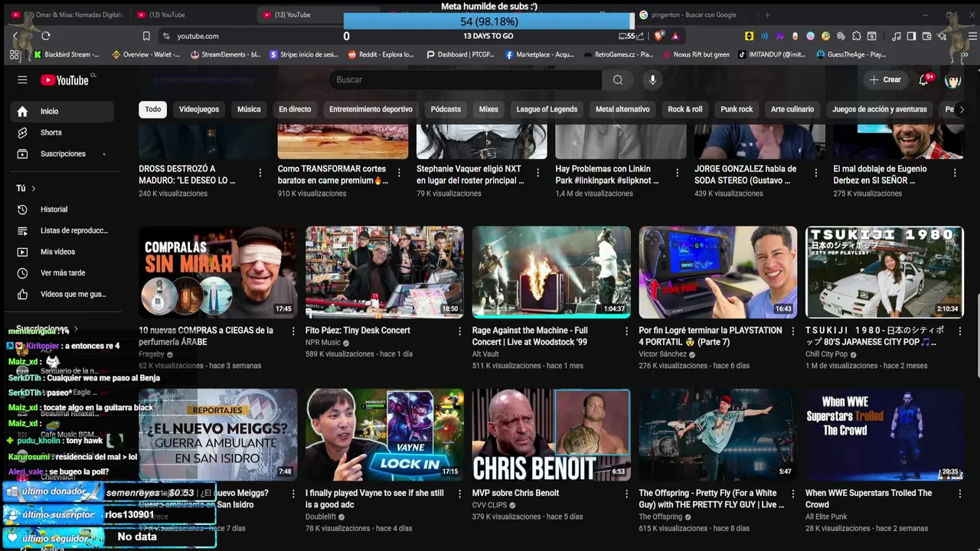
Task: Show more filter chips with right arrow
Action: 962,109
